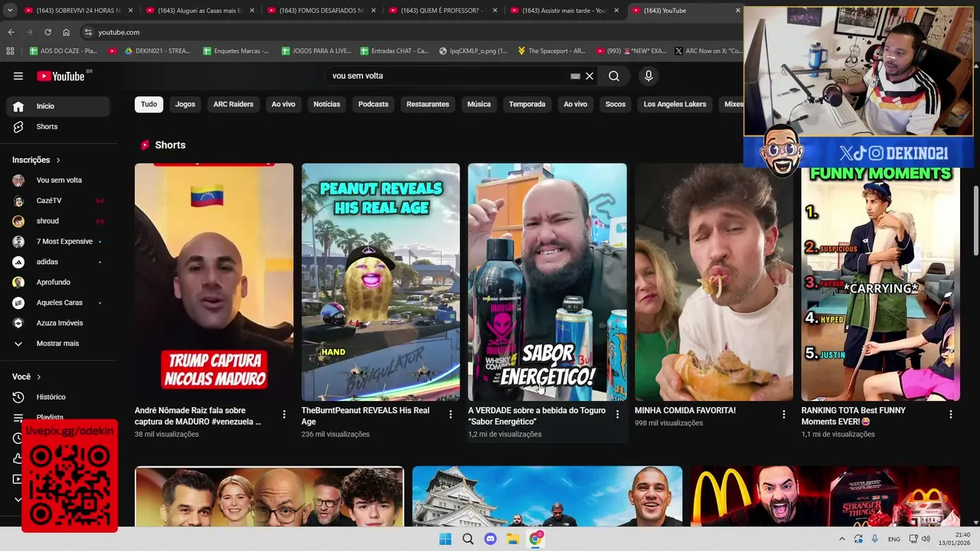Viewport: 980px width, 551px height.
Task: Open the ADS DO CAZE bookmark
Action: click(x=63, y=51)
